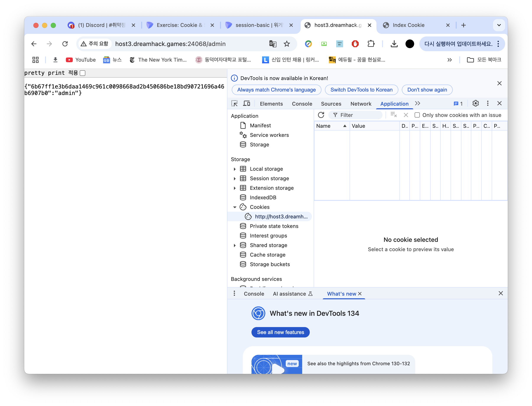Click the inspect element selector icon
Viewport: 532px width, 406px height.
(x=234, y=103)
